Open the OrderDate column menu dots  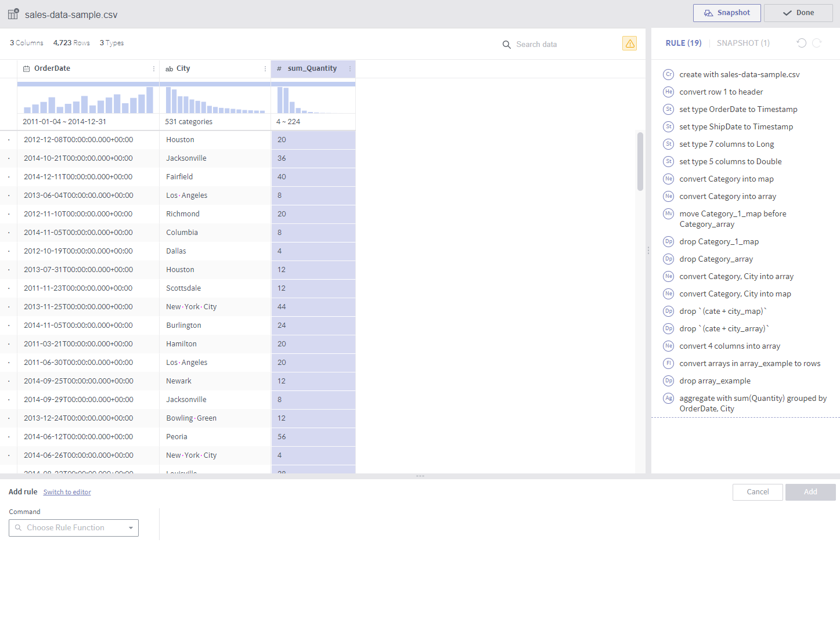[x=154, y=68]
